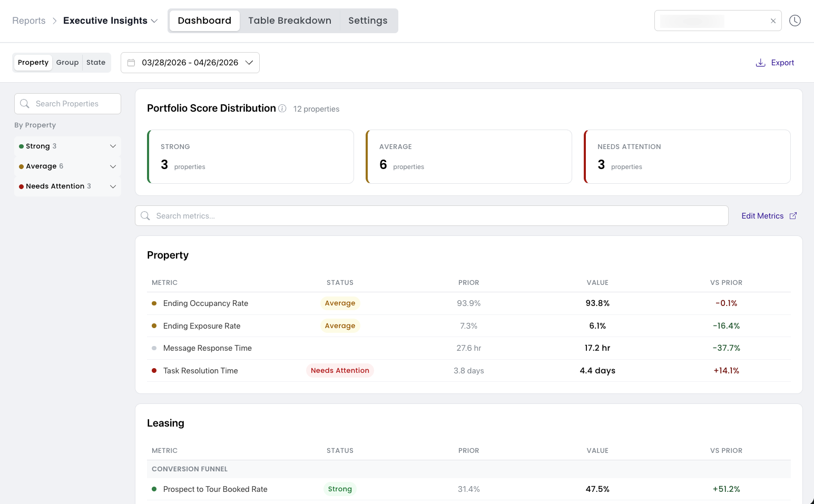Click the 93.8% occupancy value
The width and height of the screenshot is (814, 504).
(597, 303)
